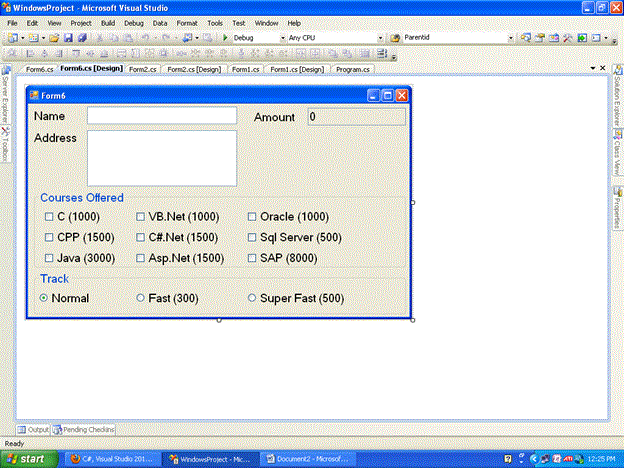Check the Oracle (1000) checkbox
The width and height of the screenshot is (624, 468).
(x=252, y=216)
